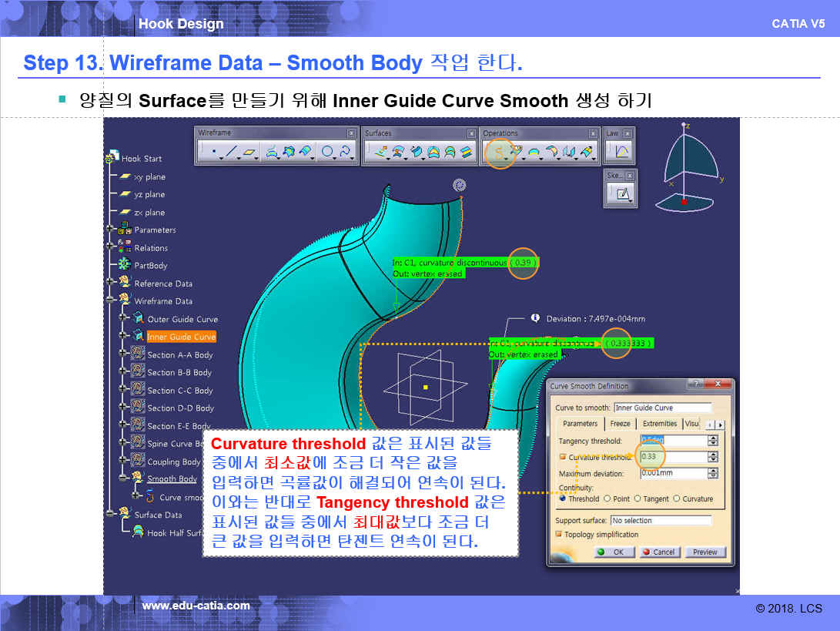Click the Sketcher icon in Sketcher toolbar
The height and width of the screenshot is (631, 840).
click(620, 194)
